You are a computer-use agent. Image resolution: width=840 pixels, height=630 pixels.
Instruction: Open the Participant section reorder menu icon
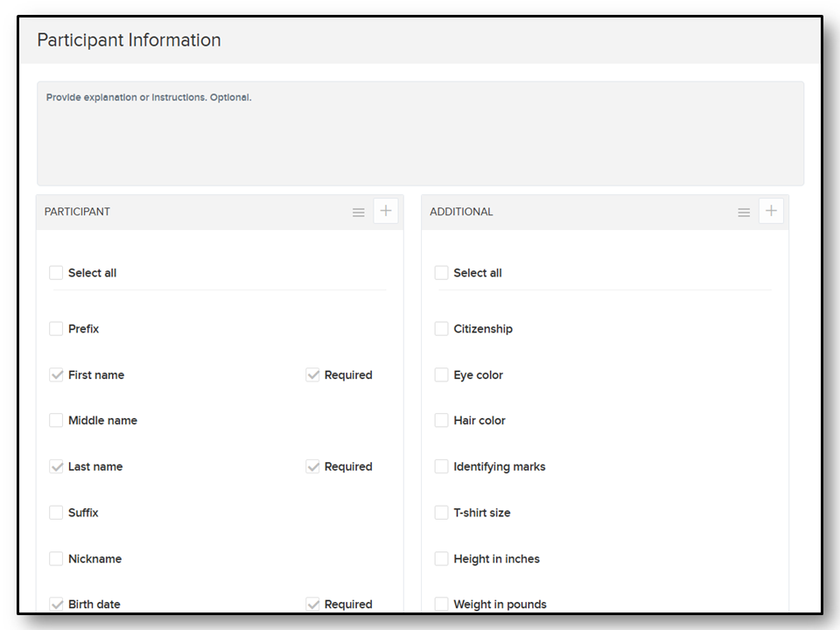(x=359, y=213)
